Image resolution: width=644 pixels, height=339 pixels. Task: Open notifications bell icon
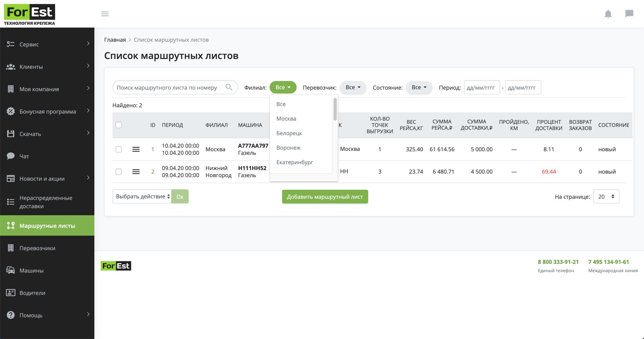[x=608, y=14]
